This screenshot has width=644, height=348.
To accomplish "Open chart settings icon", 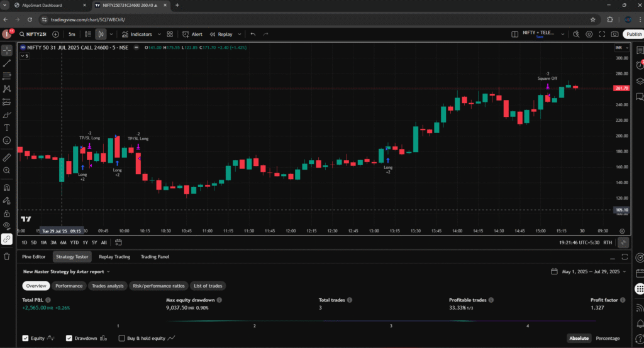I will click(589, 34).
